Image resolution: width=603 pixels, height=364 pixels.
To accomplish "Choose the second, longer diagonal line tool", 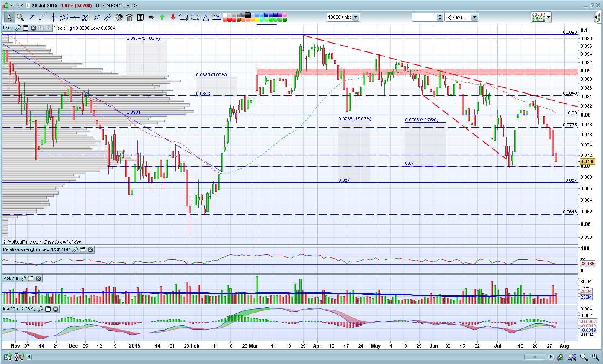I will pyautogui.click(x=42, y=17).
